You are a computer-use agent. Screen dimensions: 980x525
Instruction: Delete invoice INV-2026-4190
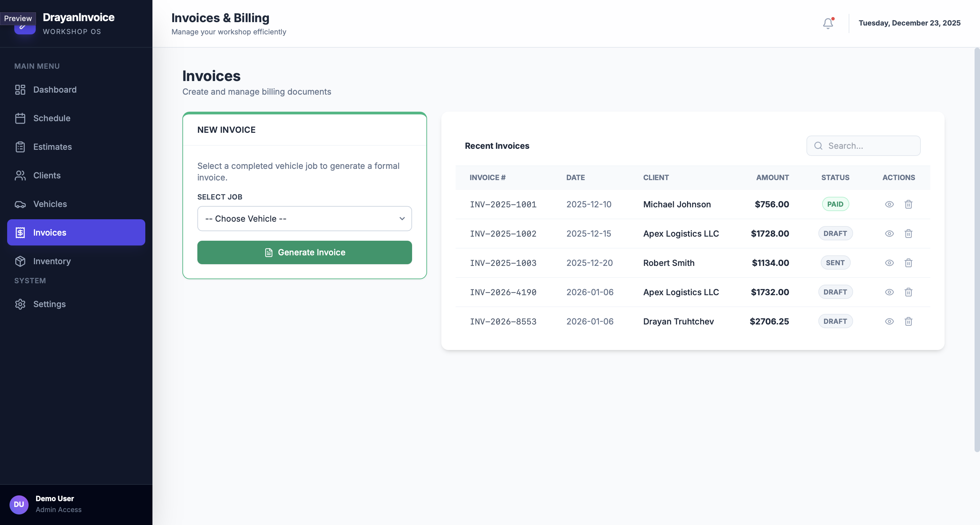909,292
